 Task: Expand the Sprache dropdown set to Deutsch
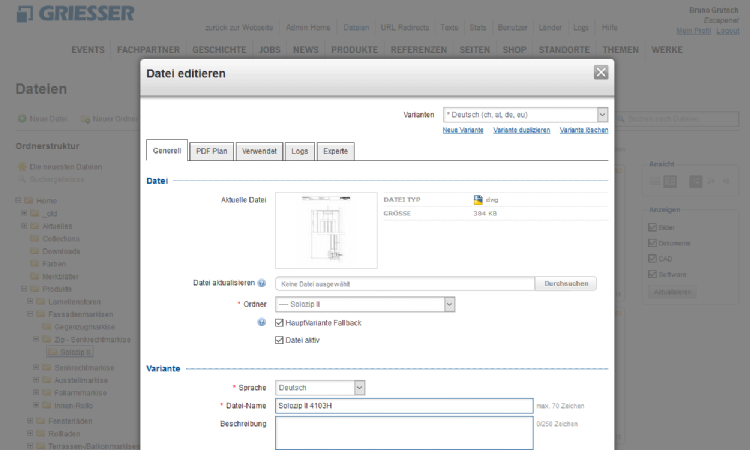(x=320, y=387)
